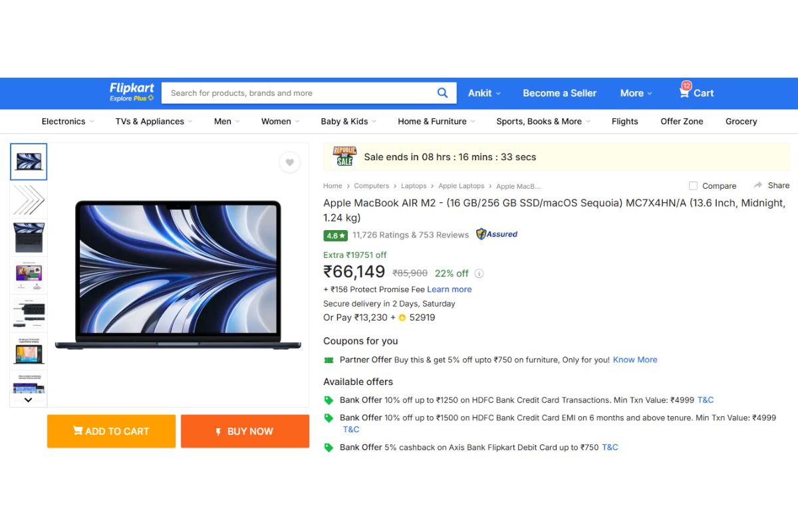Click the wishlist heart icon
This screenshot has width=798, height=532.
tap(289, 162)
